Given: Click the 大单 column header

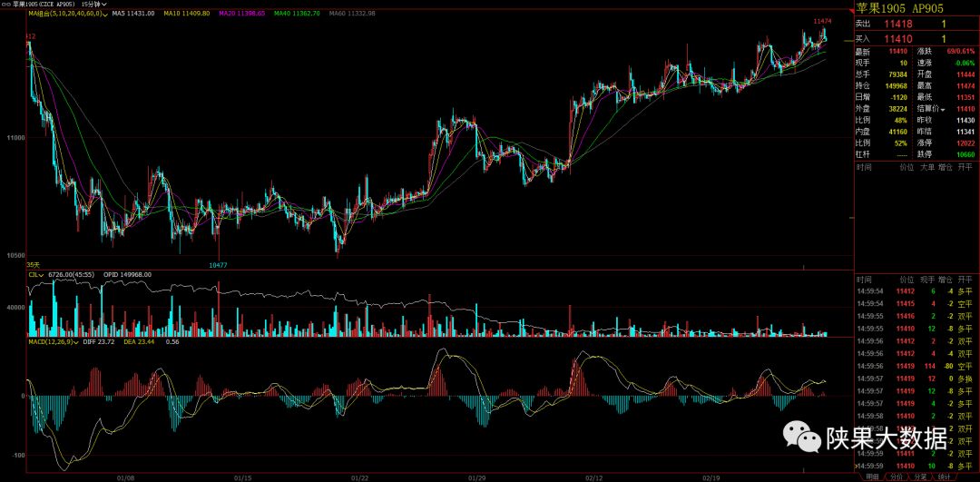Looking at the screenshot, I should (926, 168).
